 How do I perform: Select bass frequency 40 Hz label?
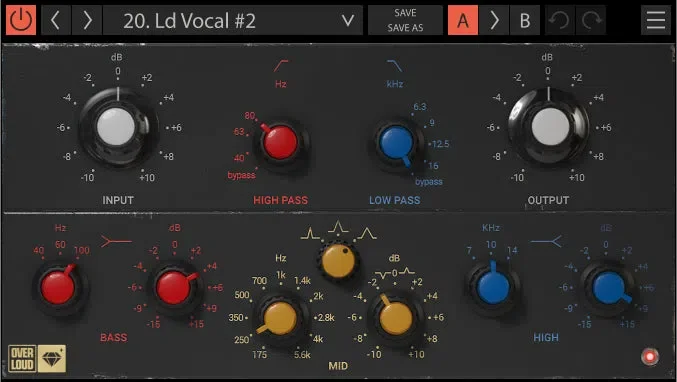[x=38, y=250]
